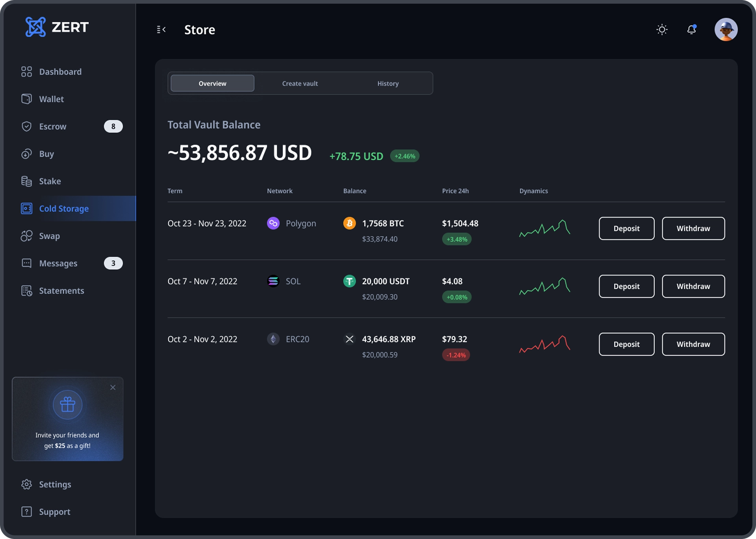Navigate to Stake page
This screenshot has height=539, width=756.
[x=50, y=181]
